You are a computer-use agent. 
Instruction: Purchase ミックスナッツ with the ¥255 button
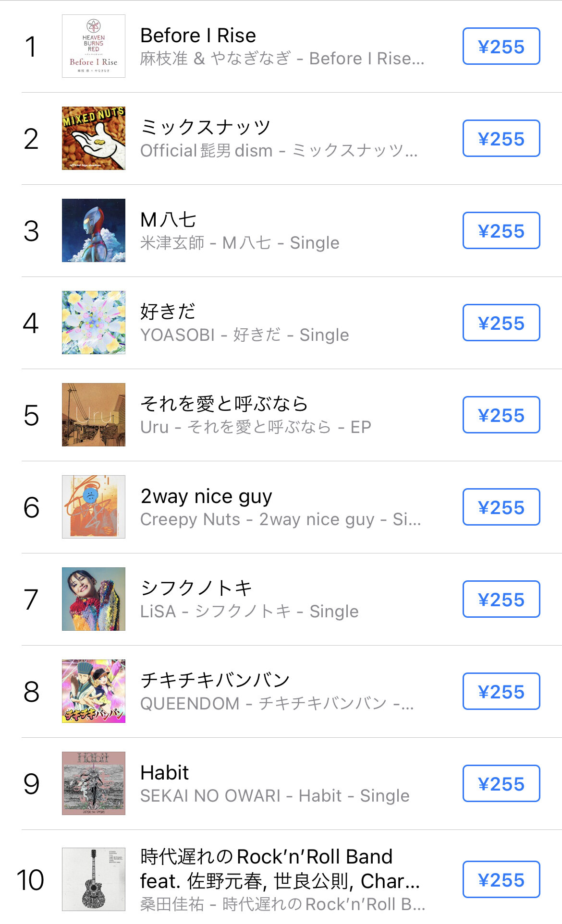click(501, 139)
